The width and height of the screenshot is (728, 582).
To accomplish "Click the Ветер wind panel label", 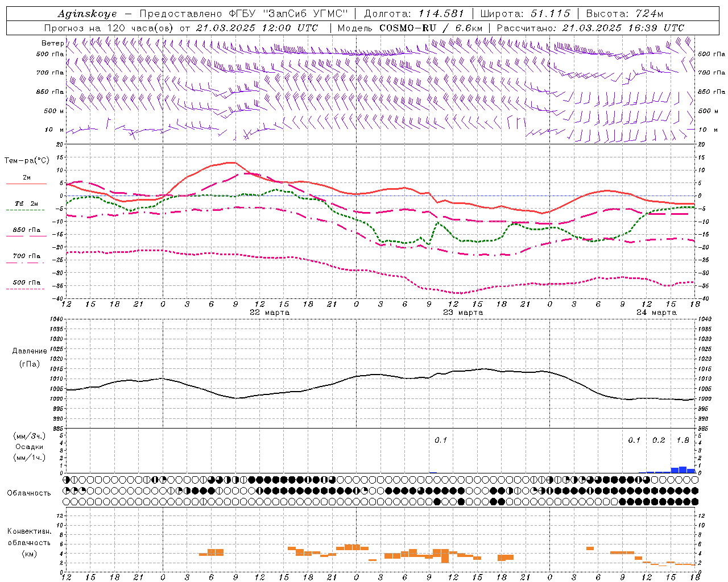I will [52, 43].
